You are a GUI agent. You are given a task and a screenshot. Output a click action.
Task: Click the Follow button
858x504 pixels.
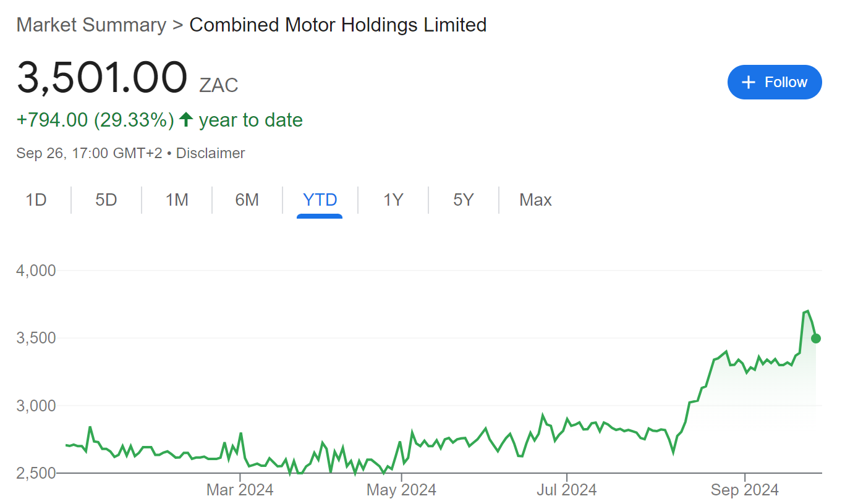coord(775,82)
